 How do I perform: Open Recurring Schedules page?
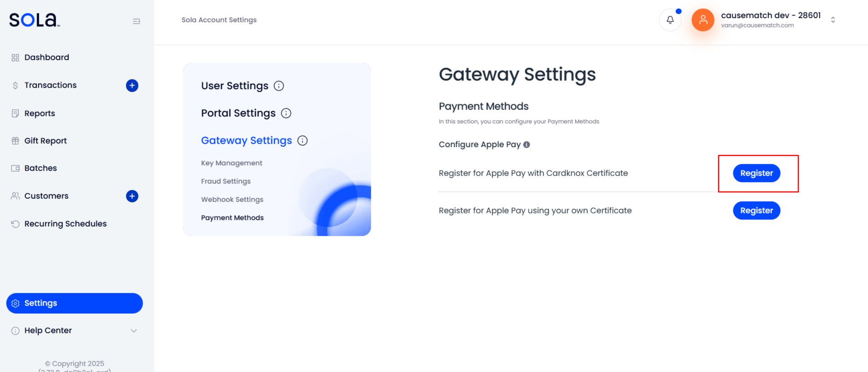tap(66, 224)
